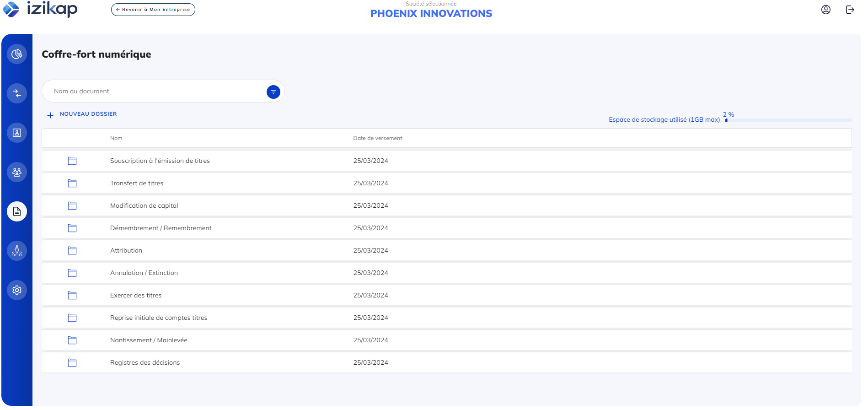Open the documents sidebar icon

(x=17, y=211)
